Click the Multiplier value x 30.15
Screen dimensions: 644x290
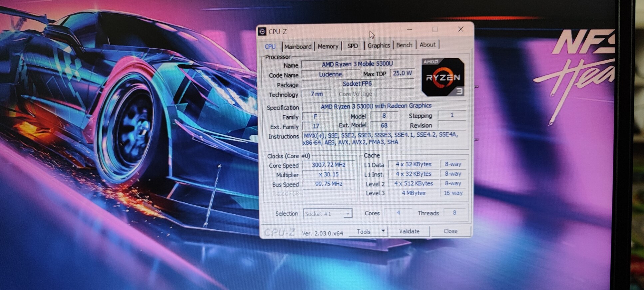point(329,175)
